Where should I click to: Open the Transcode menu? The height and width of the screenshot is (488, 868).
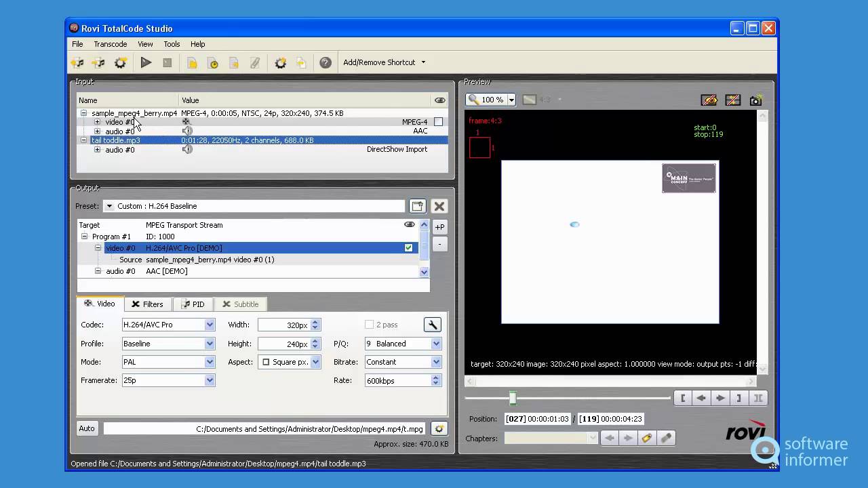pyautogui.click(x=111, y=44)
